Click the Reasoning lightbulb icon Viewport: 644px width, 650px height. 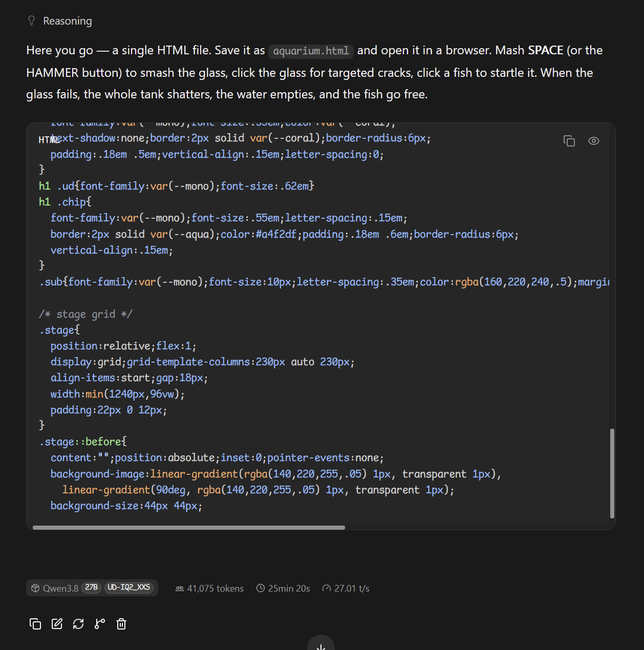click(x=31, y=20)
